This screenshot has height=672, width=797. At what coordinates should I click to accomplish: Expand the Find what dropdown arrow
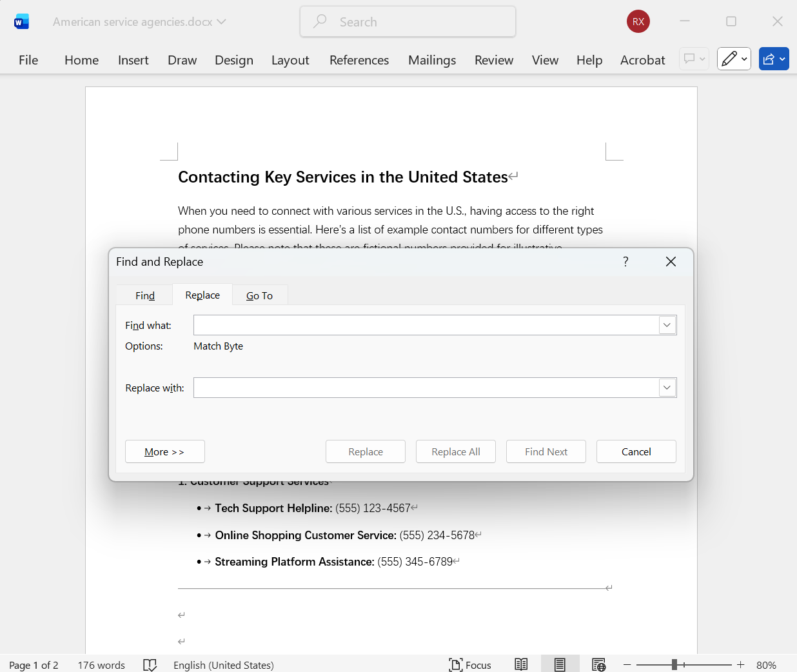667,325
